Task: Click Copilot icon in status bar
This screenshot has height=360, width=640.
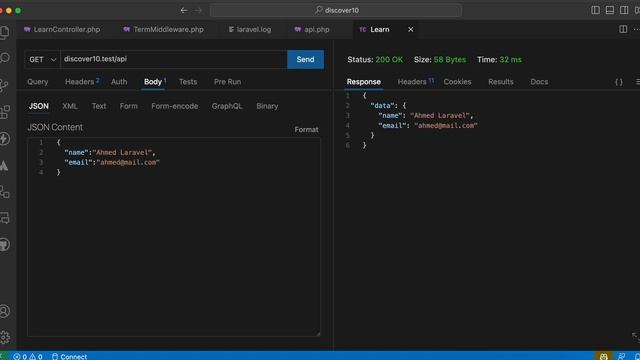Action: tap(604, 356)
